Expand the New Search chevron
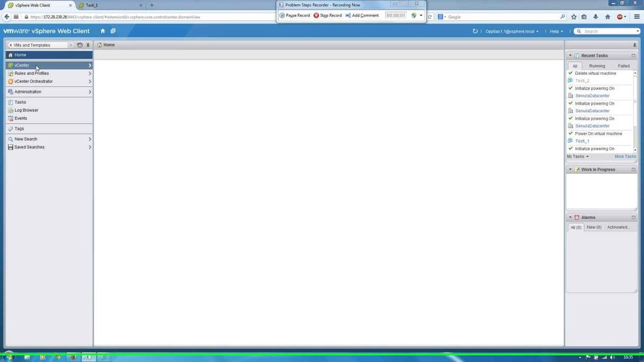644x362 pixels. [90, 139]
